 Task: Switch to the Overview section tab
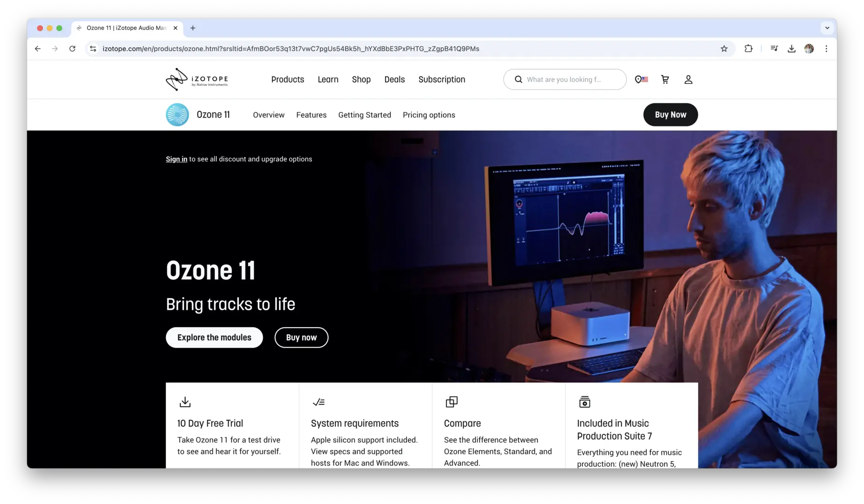pos(269,115)
